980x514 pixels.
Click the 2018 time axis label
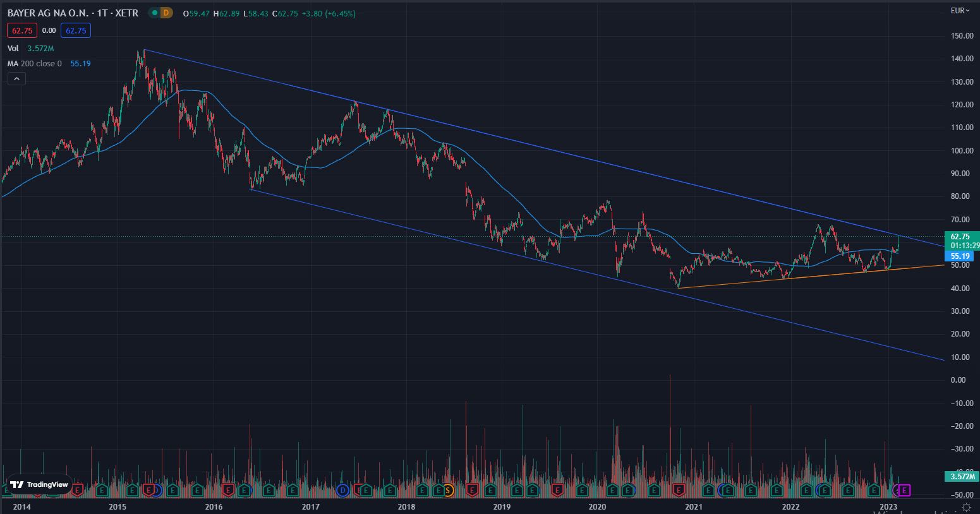point(406,506)
